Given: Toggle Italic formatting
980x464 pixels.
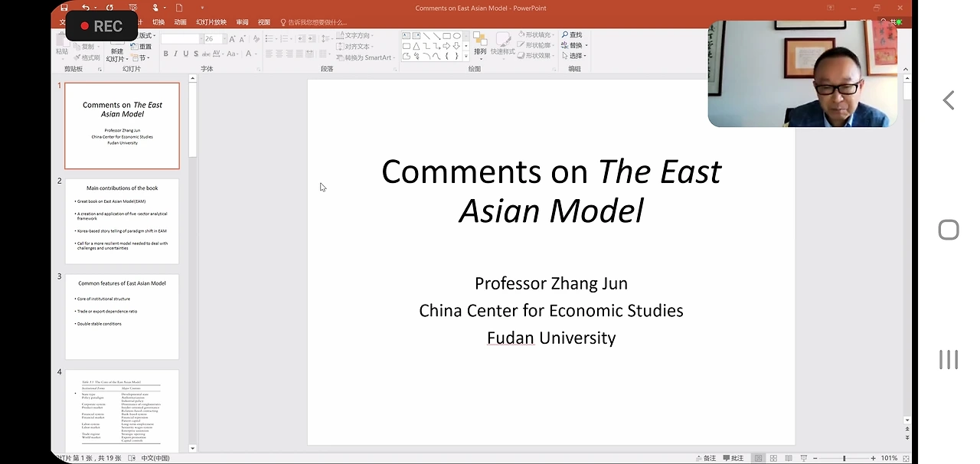Looking at the screenshot, I should click(x=176, y=54).
